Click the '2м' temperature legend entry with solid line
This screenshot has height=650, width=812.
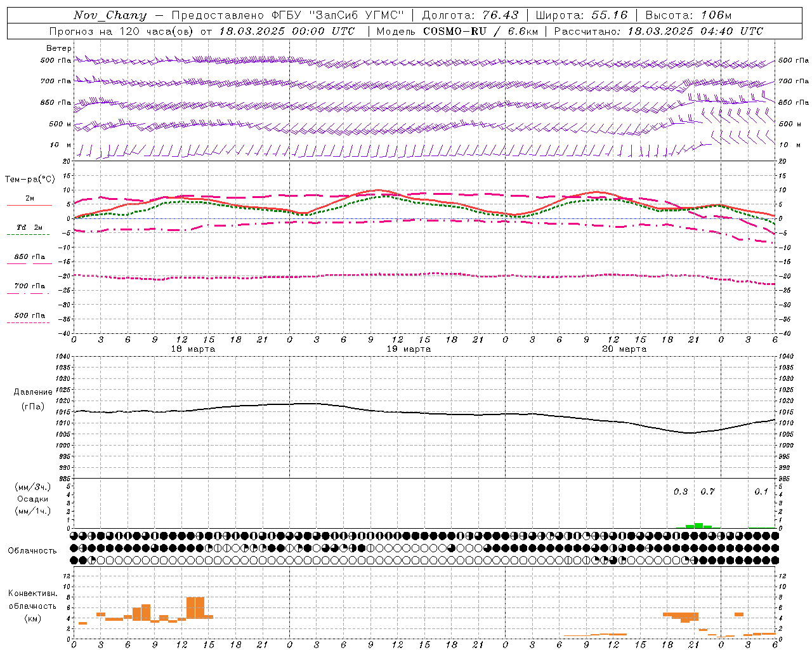[30, 199]
